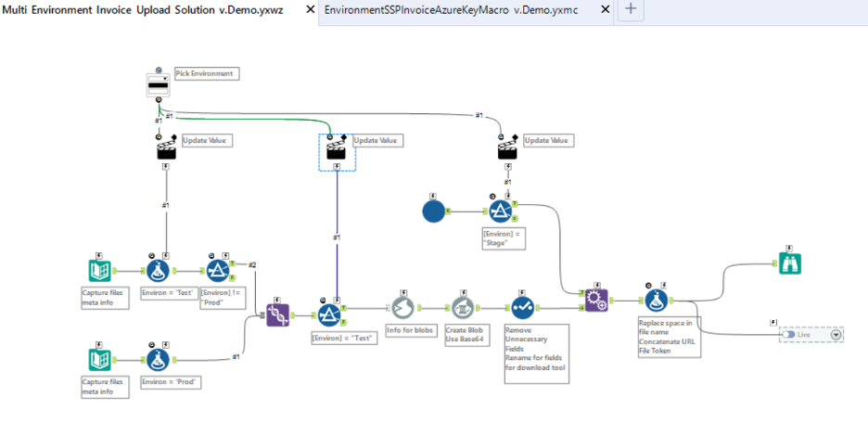Screen dimensions: 868x423
Task: Click the Replace space in file name annotation
Action: [x=669, y=337]
